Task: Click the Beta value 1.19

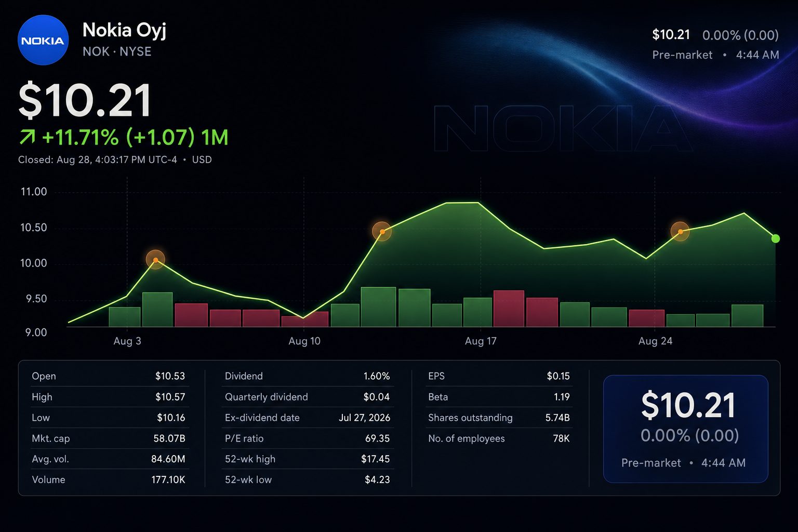Action: coord(562,396)
